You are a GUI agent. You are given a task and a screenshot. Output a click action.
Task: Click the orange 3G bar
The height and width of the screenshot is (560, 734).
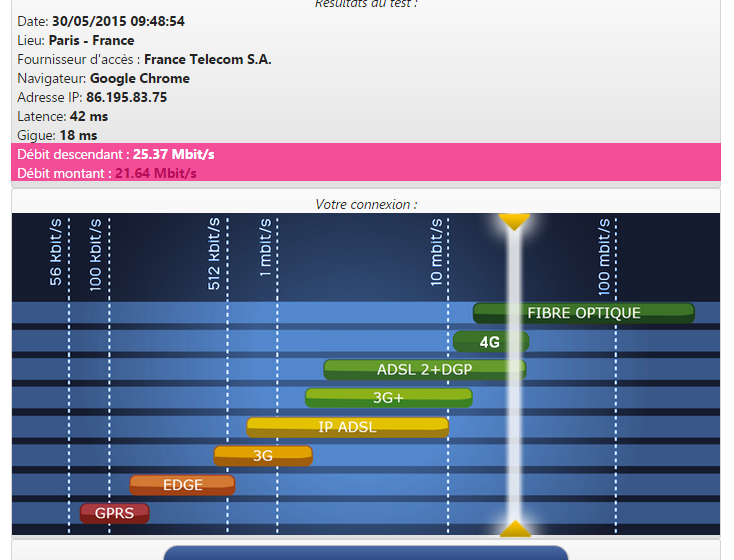(x=263, y=456)
